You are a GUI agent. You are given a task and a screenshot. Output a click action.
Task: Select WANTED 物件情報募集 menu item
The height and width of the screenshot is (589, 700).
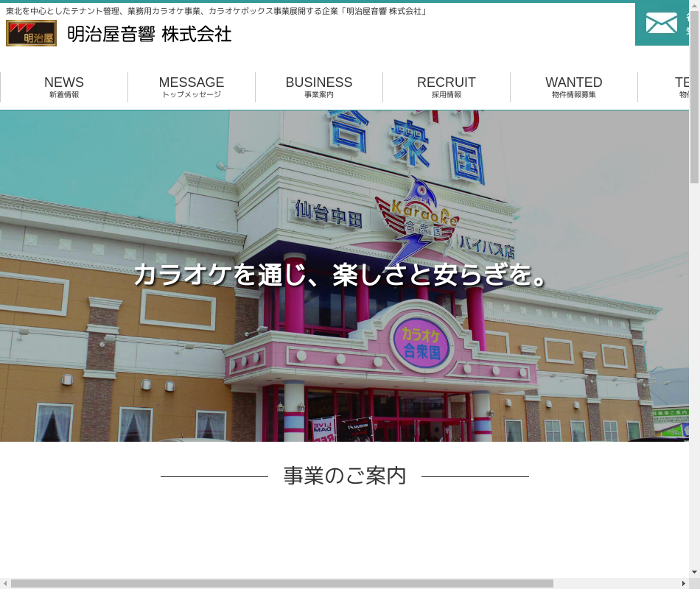pos(574,87)
